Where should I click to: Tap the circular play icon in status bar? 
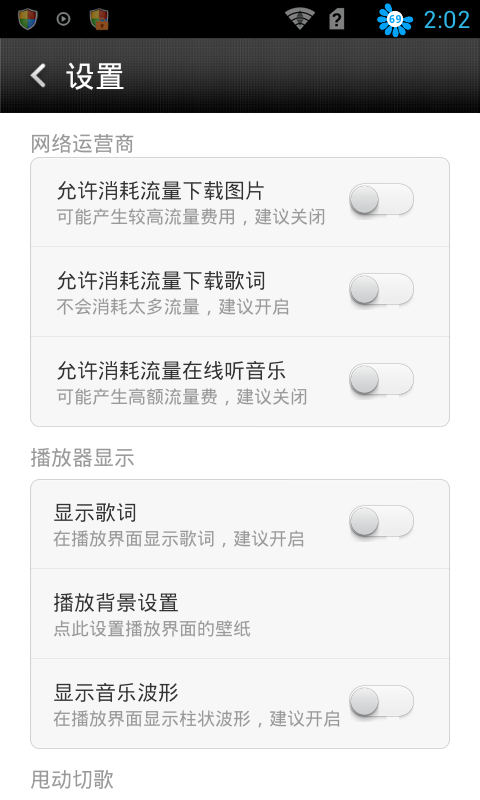63,19
